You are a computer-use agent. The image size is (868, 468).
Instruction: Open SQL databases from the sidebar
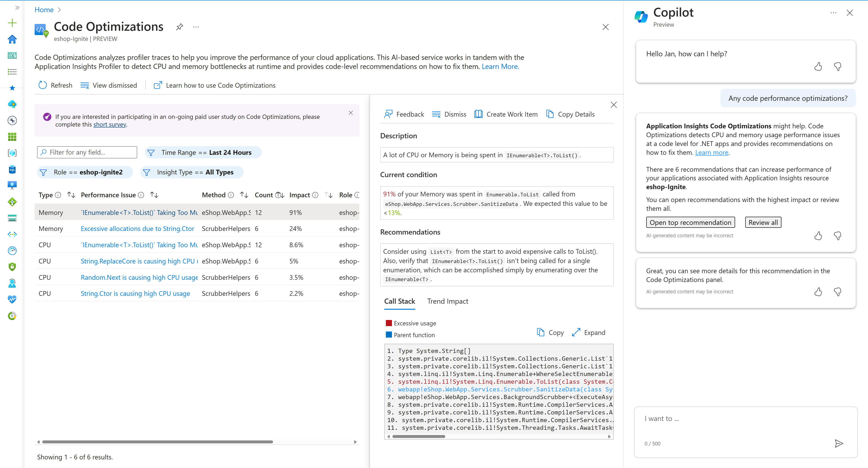(12, 169)
